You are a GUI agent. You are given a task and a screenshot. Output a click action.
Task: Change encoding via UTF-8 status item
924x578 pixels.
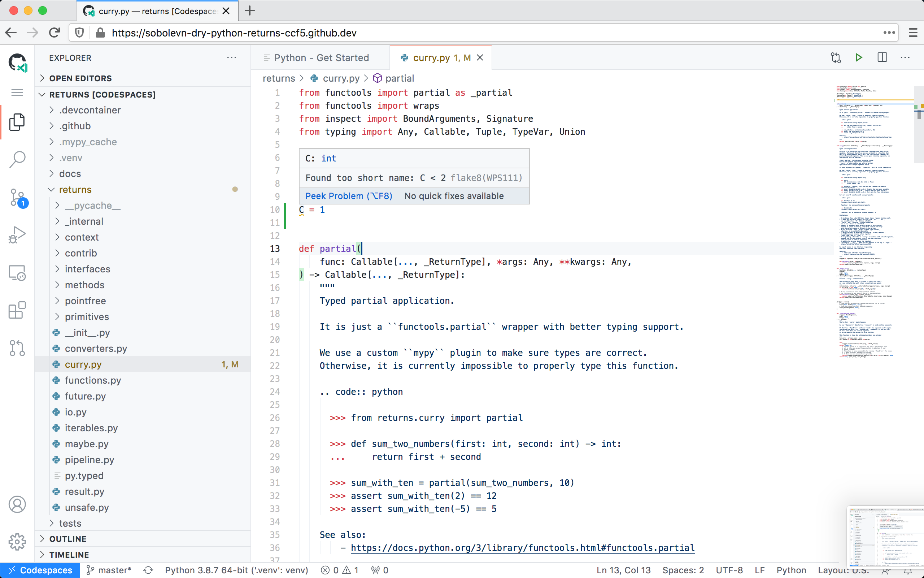(729, 570)
